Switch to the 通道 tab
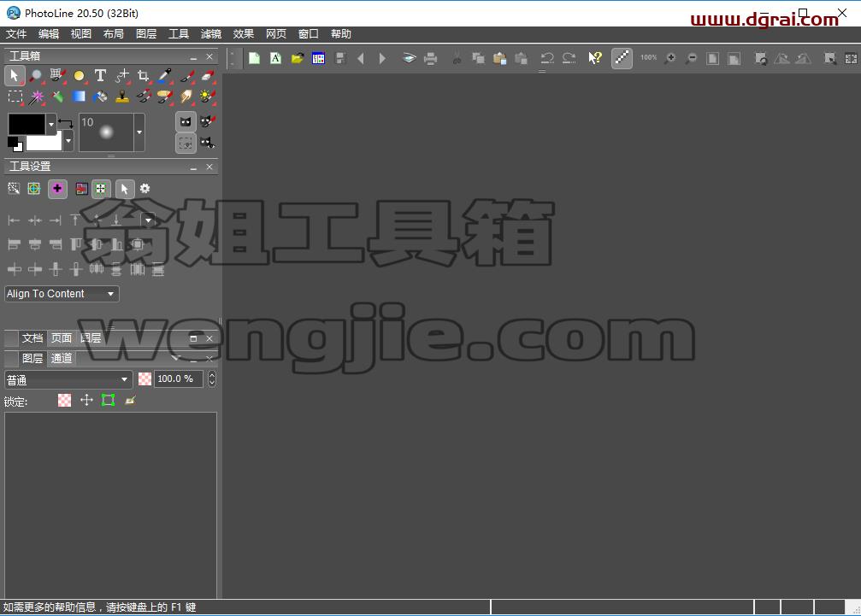861x616 pixels. [x=62, y=358]
